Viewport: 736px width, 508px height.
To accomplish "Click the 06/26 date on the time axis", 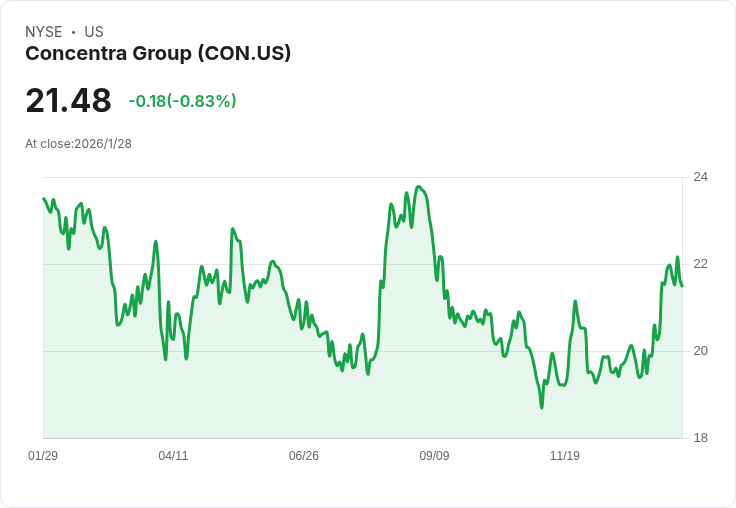I will [x=304, y=456].
